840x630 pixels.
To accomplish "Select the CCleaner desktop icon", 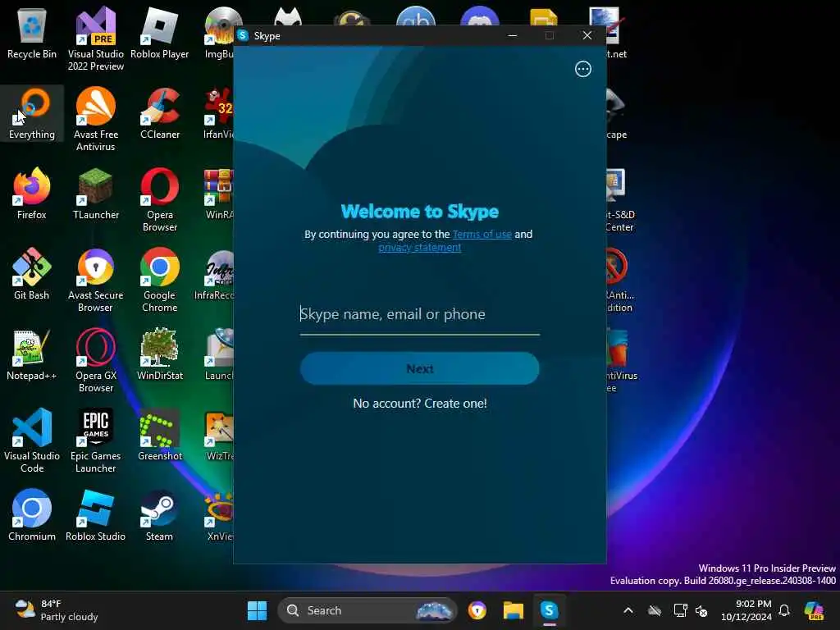I will [160, 113].
